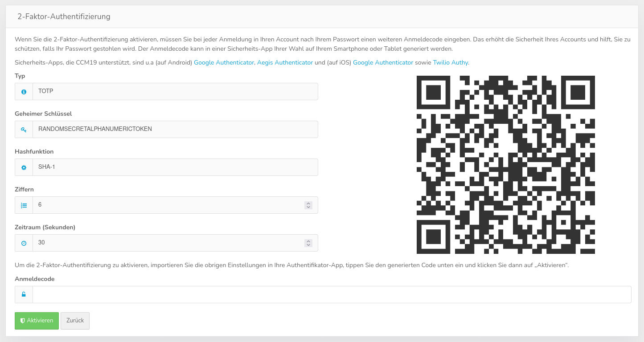Go back with the Zurück button

pyautogui.click(x=75, y=321)
